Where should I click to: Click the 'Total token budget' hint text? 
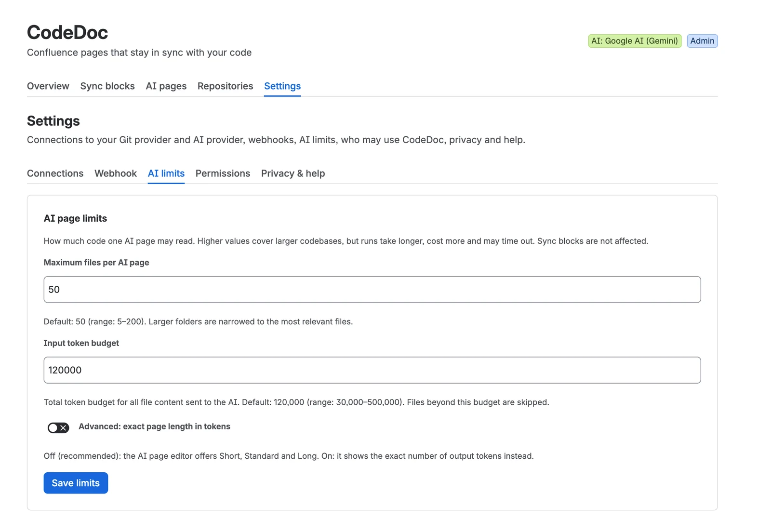tap(296, 402)
